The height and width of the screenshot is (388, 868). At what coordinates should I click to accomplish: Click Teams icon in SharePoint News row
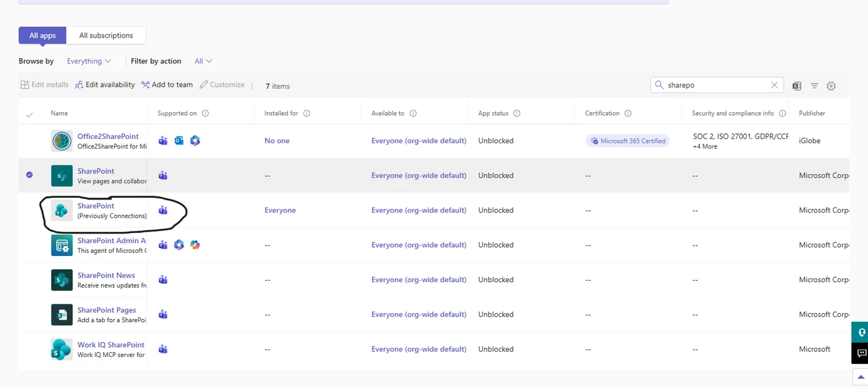click(x=163, y=280)
